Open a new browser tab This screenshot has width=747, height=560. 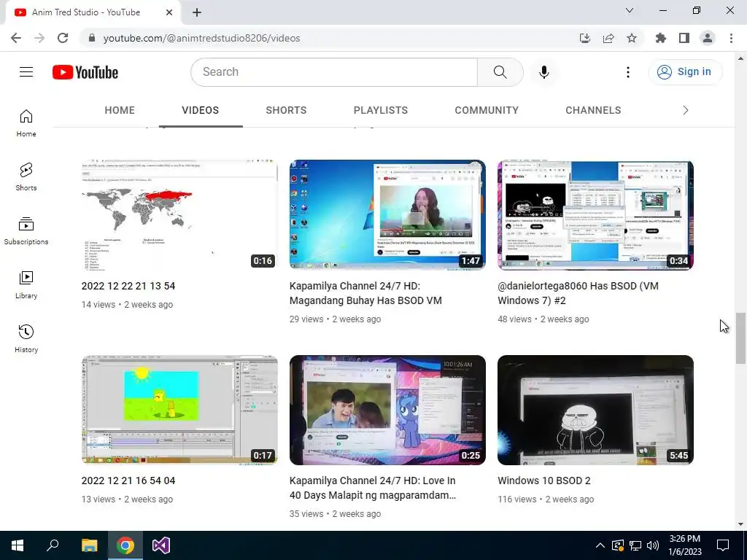[x=197, y=12]
